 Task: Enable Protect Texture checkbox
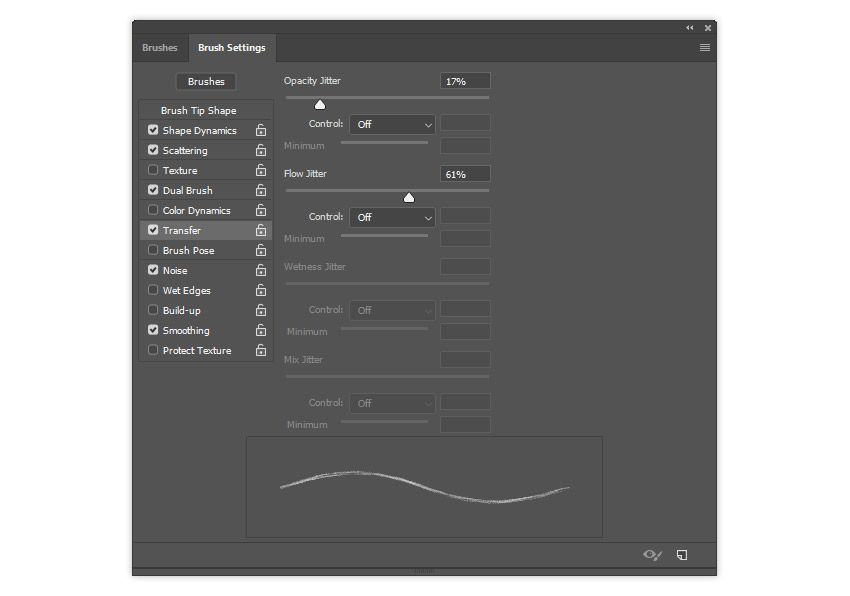tap(153, 350)
